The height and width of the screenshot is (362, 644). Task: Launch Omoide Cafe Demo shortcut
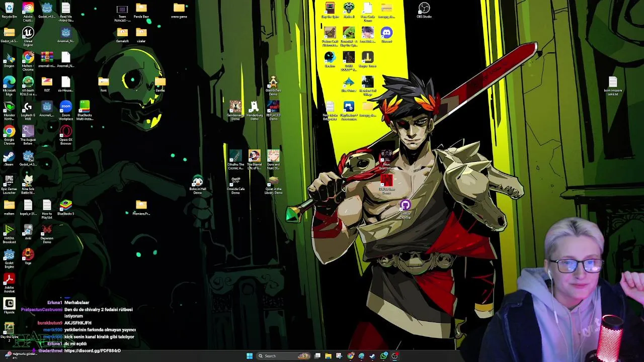(235, 185)
